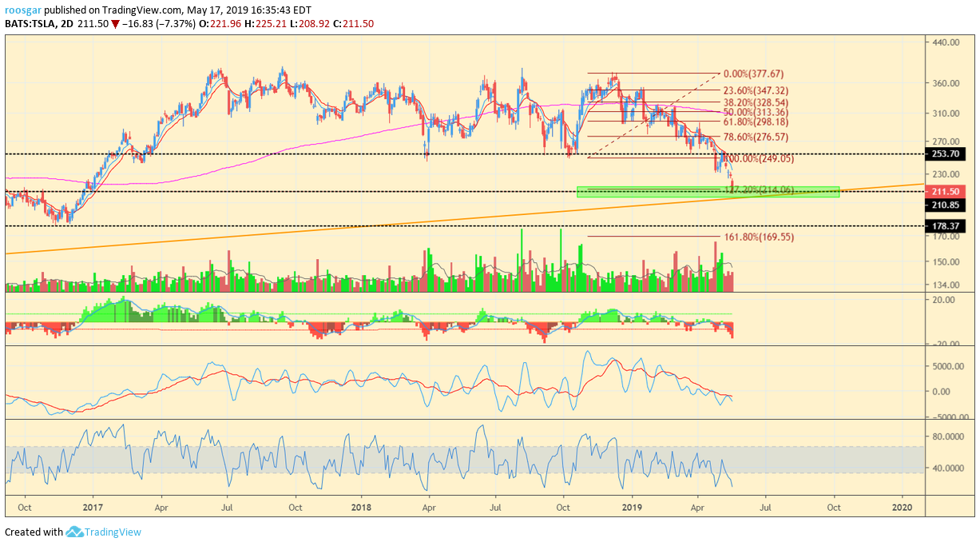Click the 80.0000 RSI axis label

[x=949, y=437]
